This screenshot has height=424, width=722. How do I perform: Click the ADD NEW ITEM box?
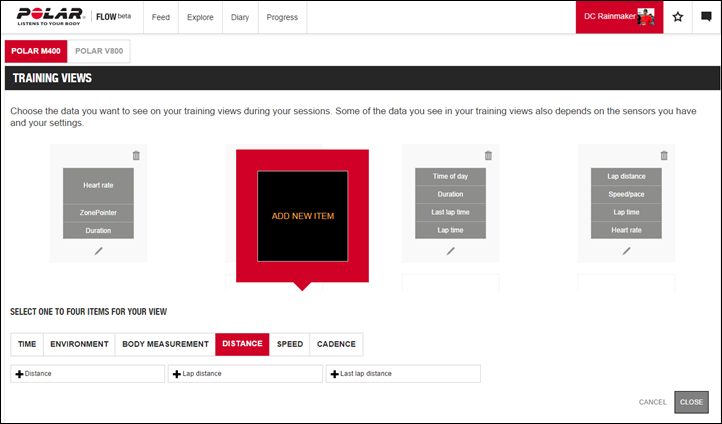[x=303, y=216]
